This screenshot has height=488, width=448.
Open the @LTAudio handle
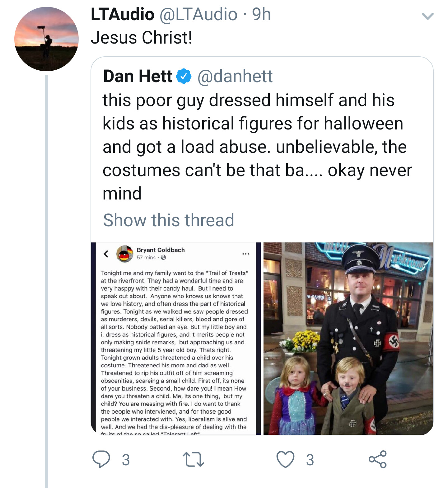(198, 14)
